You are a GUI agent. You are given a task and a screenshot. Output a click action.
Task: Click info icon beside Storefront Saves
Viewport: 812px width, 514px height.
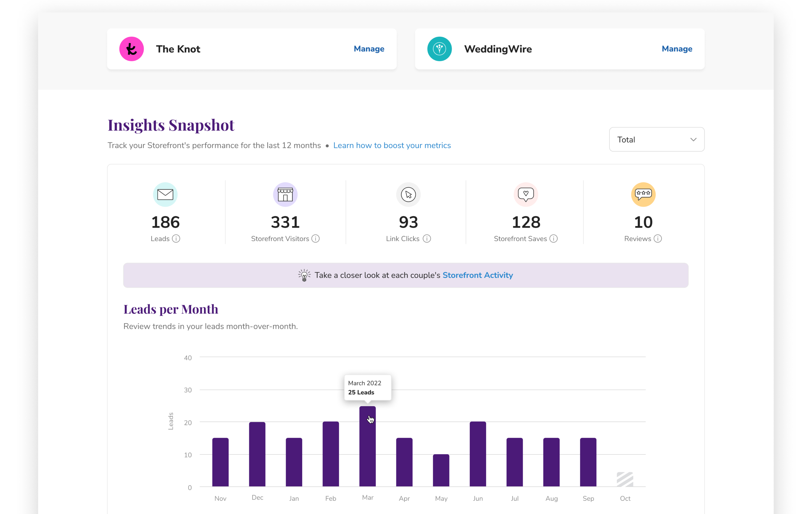point(554,239)
